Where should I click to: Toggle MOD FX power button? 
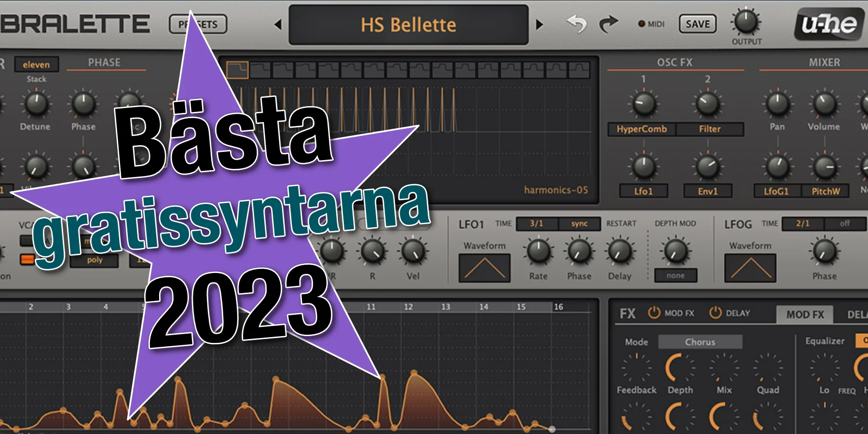(654, 313)
